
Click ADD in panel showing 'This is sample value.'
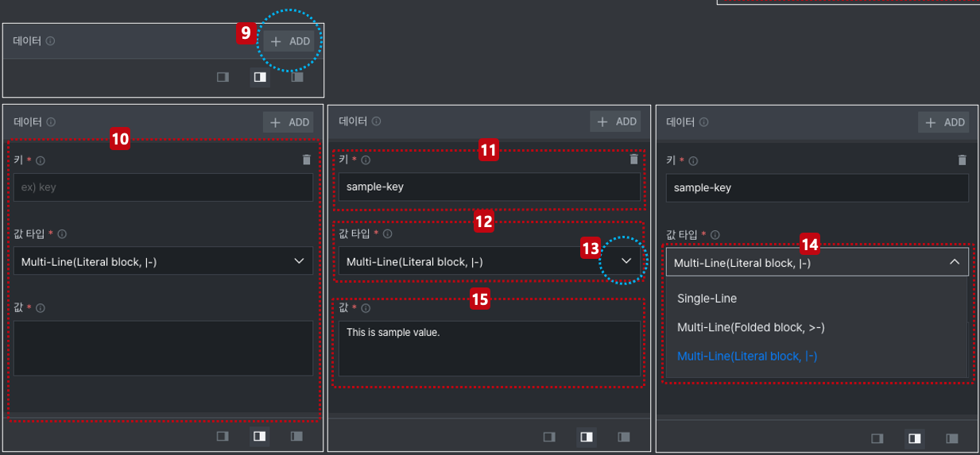(616, 121)
